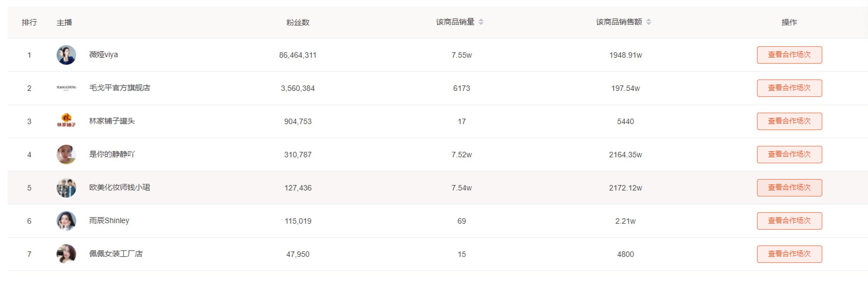Click the 佩佩女装工厂店 avatar
This screenshot has height=283, width=868.
tap(66, 254)
